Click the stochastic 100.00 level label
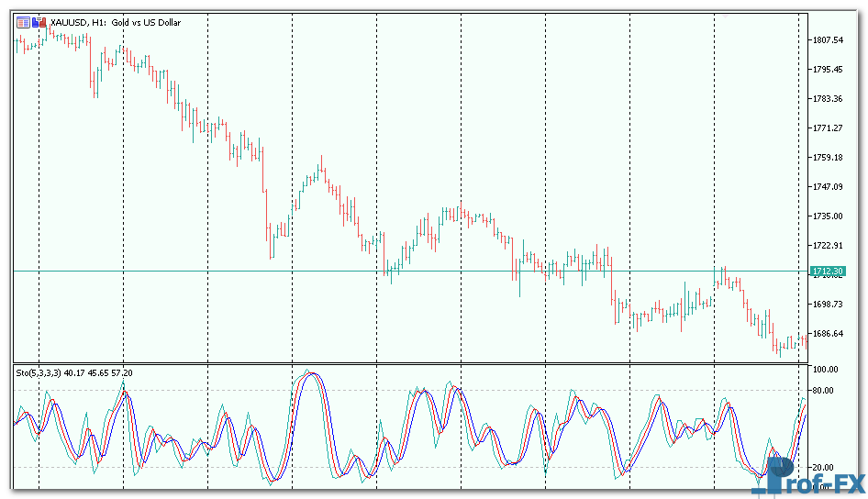The height and width of the screenshot is (499, 868). [x=826, y=370]
